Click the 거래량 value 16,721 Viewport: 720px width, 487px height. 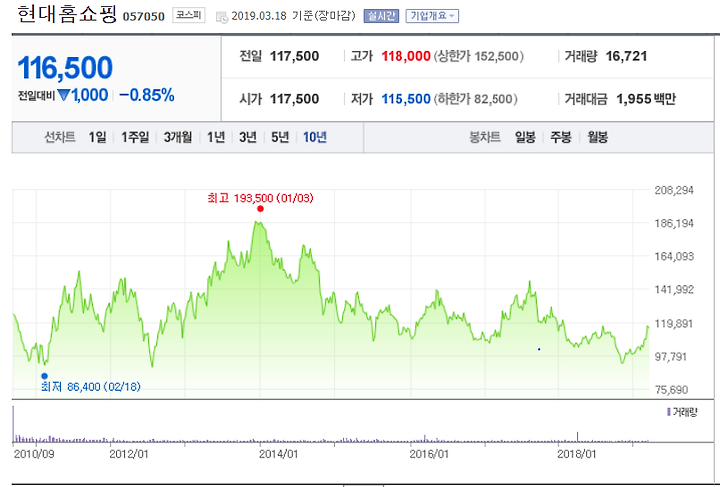[x=626, y=56]
